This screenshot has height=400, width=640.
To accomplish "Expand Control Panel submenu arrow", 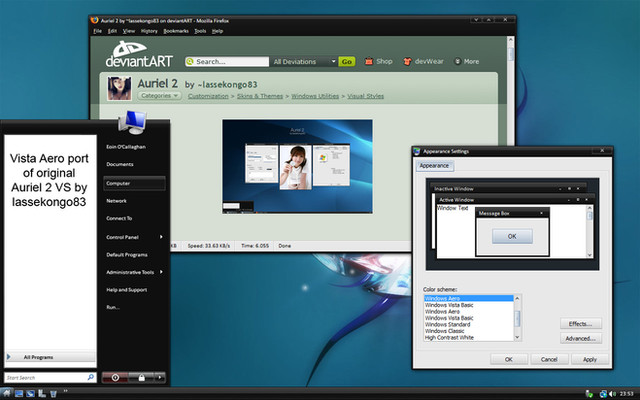I will tap(161, 237).
